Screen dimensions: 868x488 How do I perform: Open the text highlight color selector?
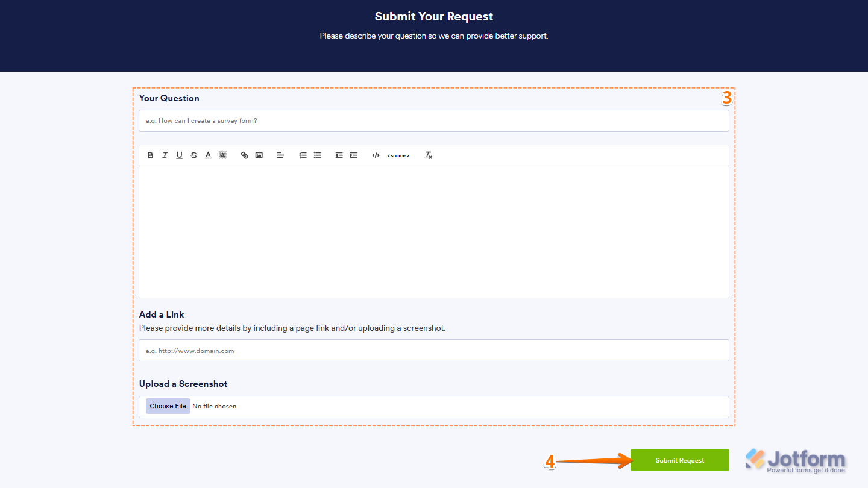point(222,155)
